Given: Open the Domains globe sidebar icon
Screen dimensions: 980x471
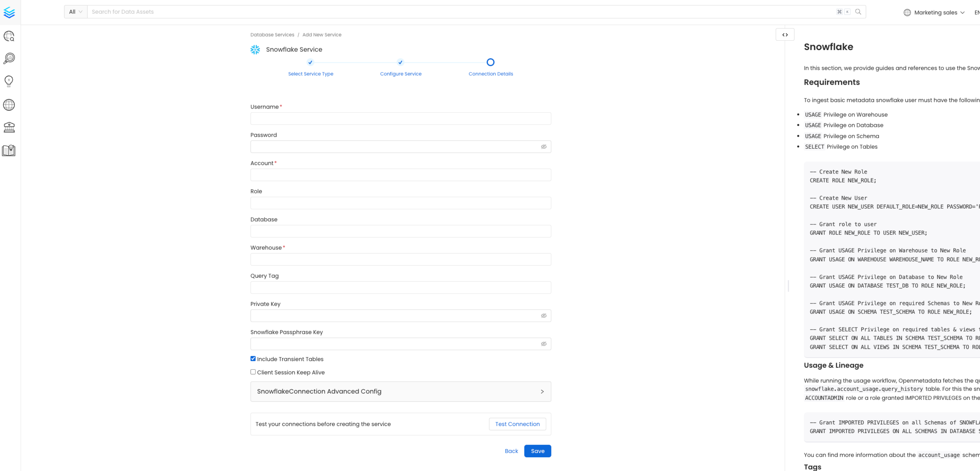Looking at the screenshot, I should pos(9,105).
